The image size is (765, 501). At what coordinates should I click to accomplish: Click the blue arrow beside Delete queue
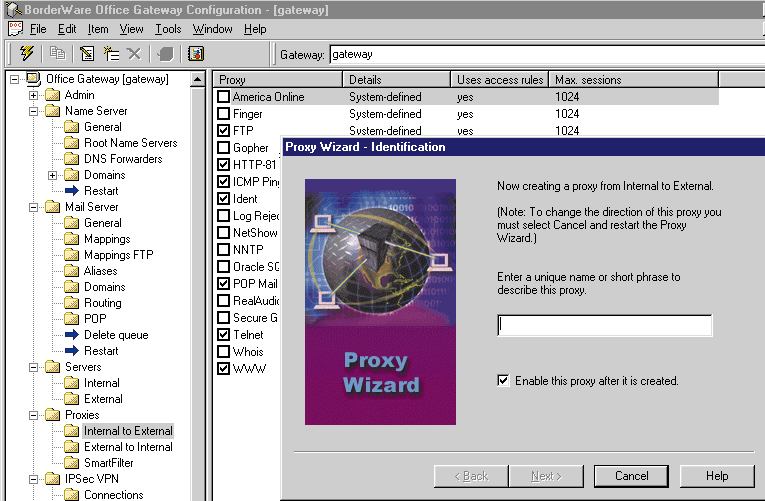point(72,335)
